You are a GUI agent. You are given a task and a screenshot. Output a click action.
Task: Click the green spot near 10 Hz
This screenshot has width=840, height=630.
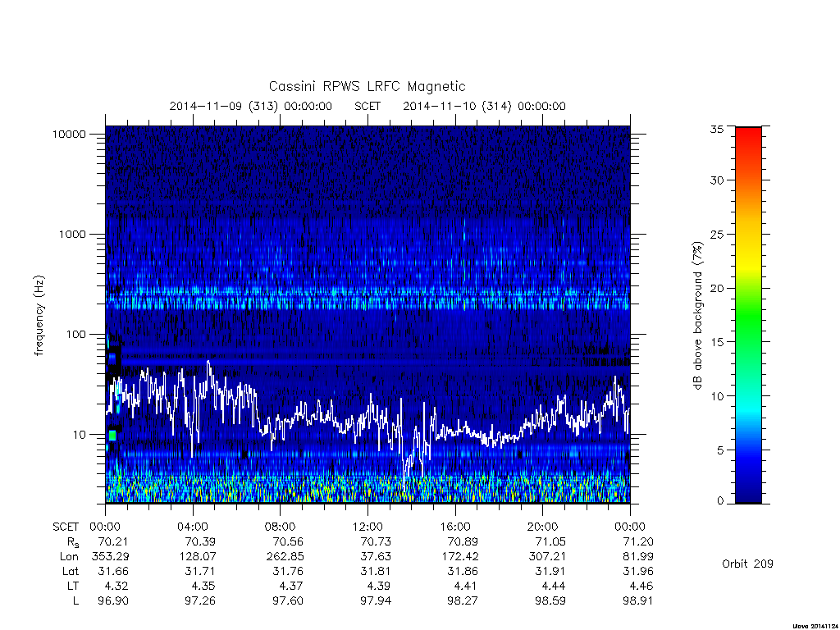112,436
